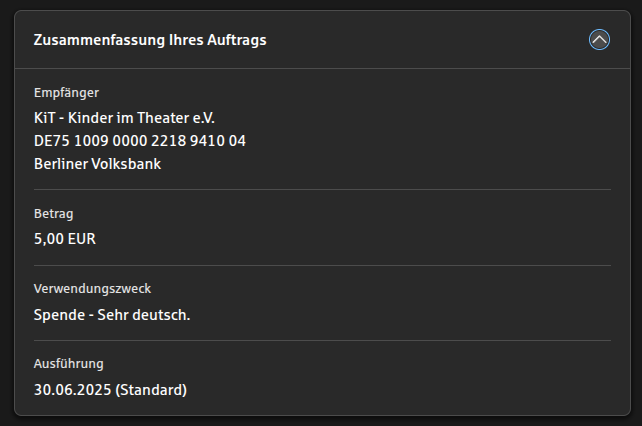
Task: Collapse the order summary using the chevron icon
Action: [x=599, y=40]
